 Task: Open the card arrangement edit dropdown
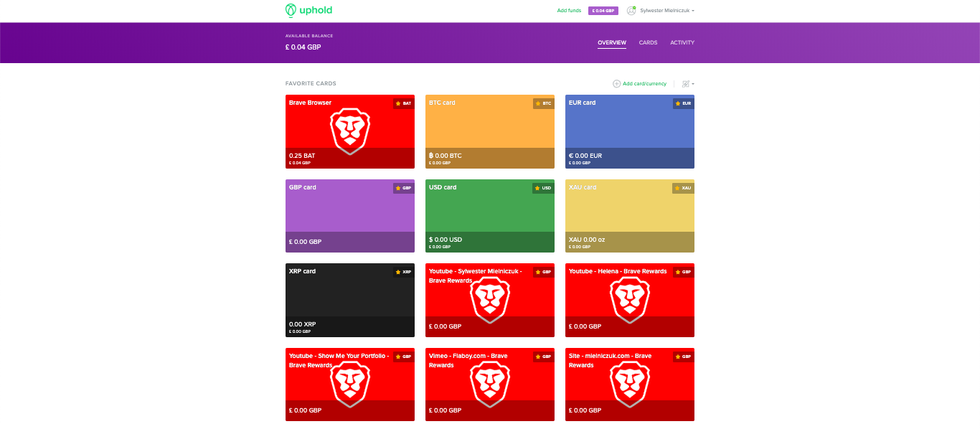[688, 84]
